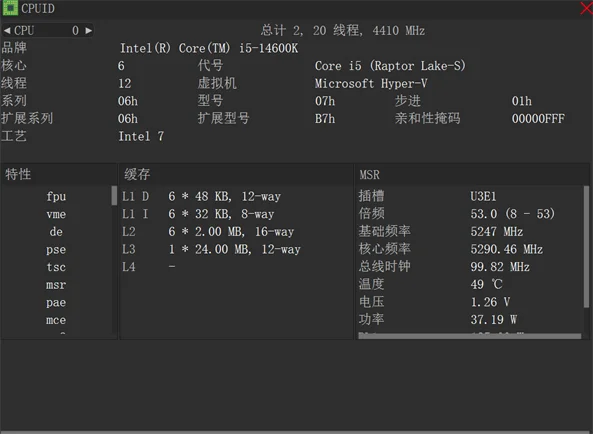Image resolution: width=593 pixels, height=434 pixels.
Task: Click the green CPUID chip icon
Action: 10,8
